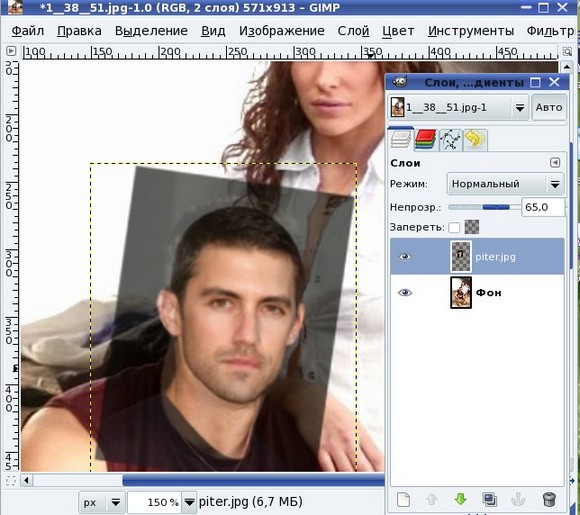This screenshot has height=515, width=580.
Task: Click the Авто button
Action: tap(549, 107)
